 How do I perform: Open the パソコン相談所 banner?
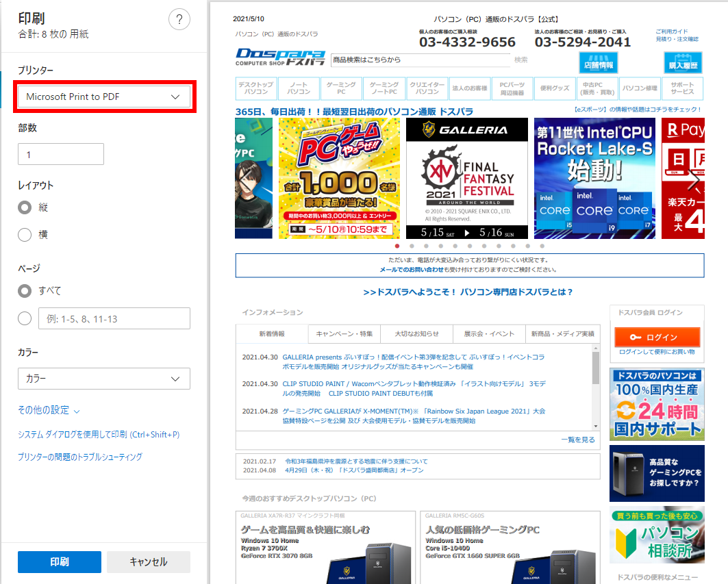[x=657, y=535]
